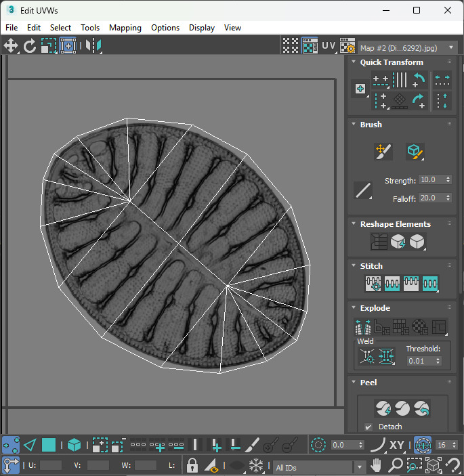Collapse the Peel rollout
Viewport: 464px width, 476px height.
pyautogui.click(x=354, y=382)
